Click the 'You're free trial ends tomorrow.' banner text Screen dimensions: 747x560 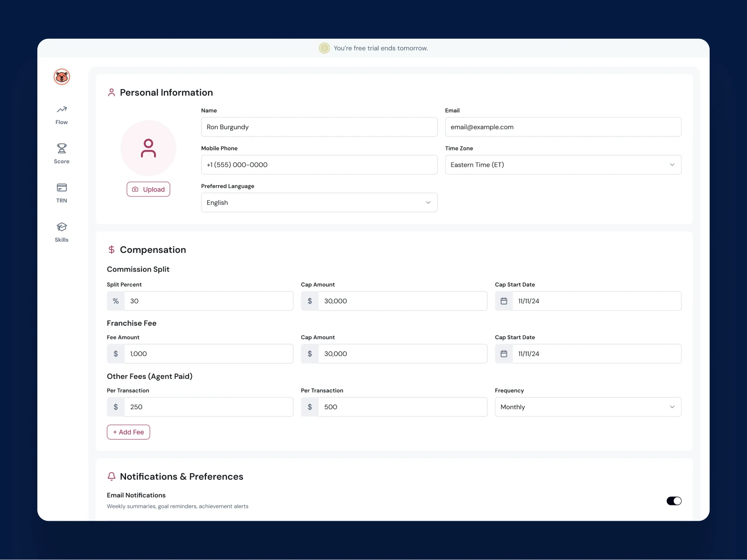pyautogui.click(x=381, y=48)
